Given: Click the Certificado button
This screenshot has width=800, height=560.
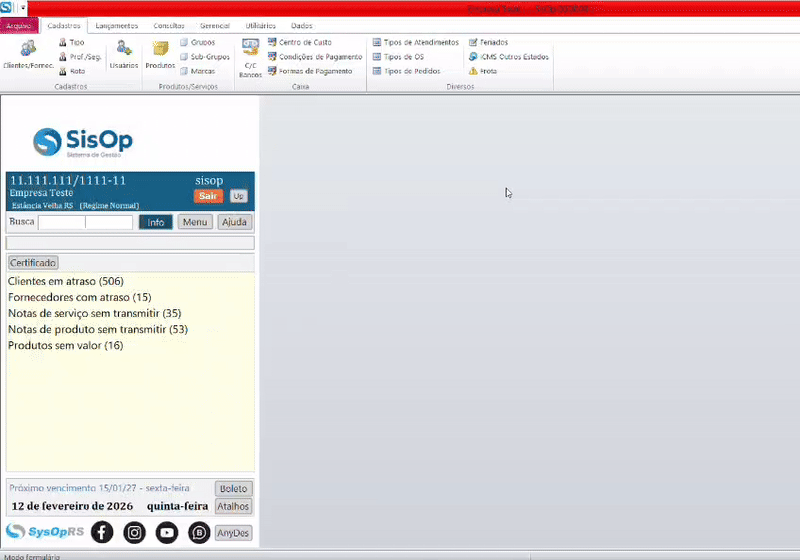Looking at the screenshot, I should tap(33, 263).
